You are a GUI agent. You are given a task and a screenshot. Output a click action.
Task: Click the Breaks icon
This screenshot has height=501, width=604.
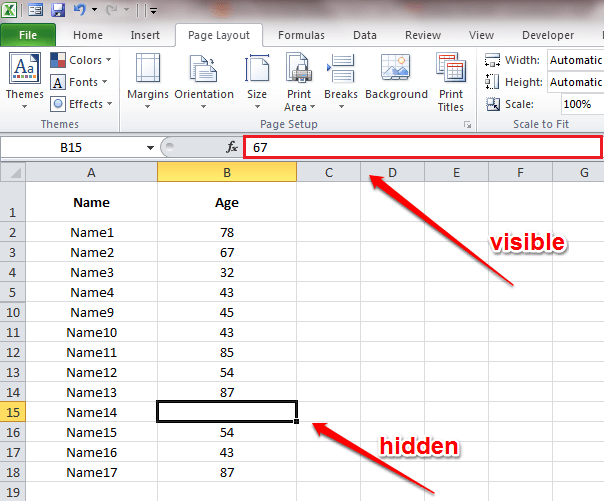coord(341,78)
